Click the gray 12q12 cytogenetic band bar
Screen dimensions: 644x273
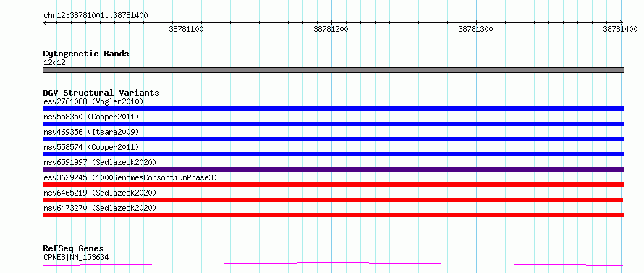click(x=334, y=70)
